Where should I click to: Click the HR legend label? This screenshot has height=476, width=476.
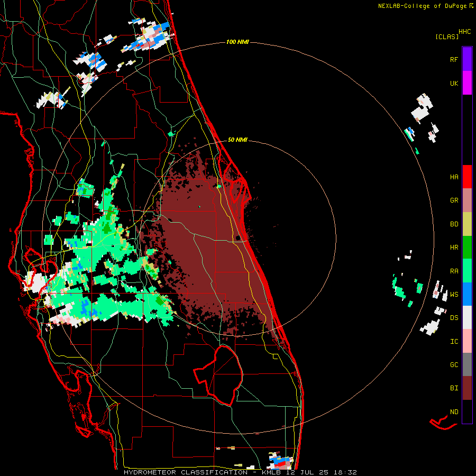pos(454,248)
